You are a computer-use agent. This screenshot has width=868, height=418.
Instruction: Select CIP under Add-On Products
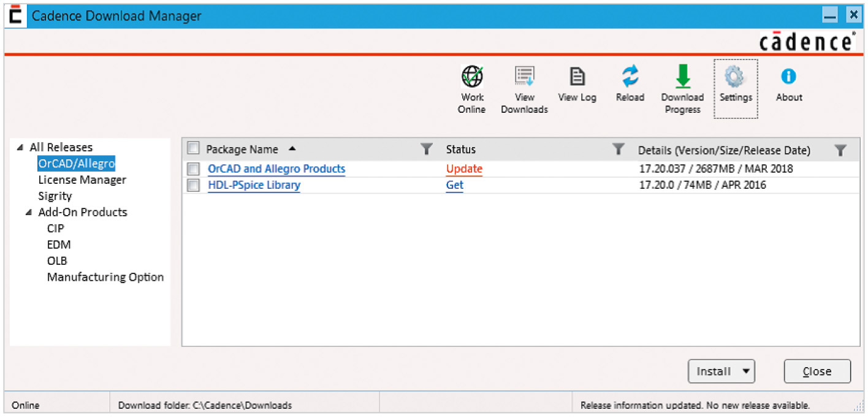pyautogui.click(x=55, y=229)
